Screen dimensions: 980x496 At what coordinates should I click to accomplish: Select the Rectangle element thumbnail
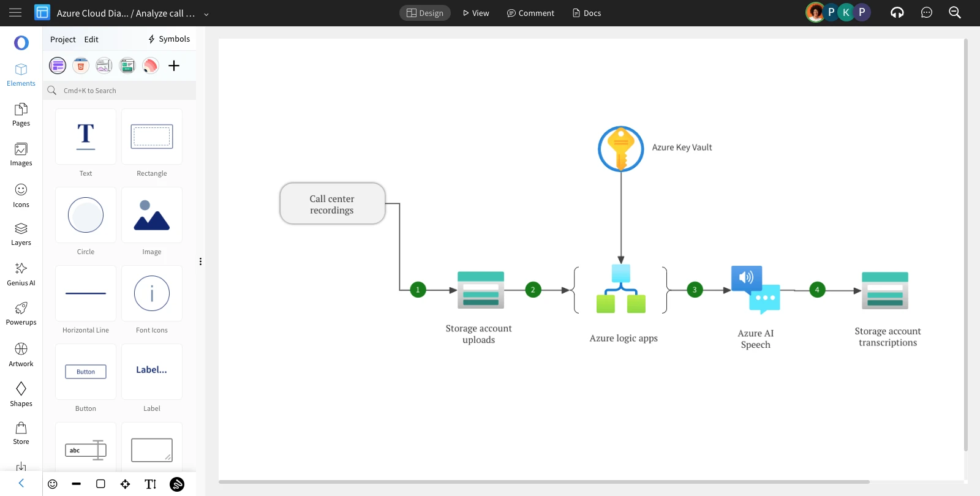152,137
